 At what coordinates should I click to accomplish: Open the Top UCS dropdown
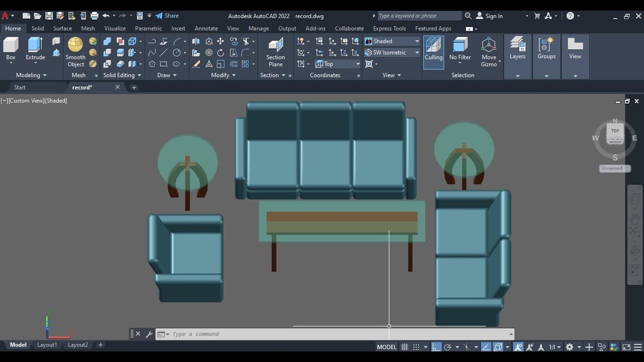(338, 64)
